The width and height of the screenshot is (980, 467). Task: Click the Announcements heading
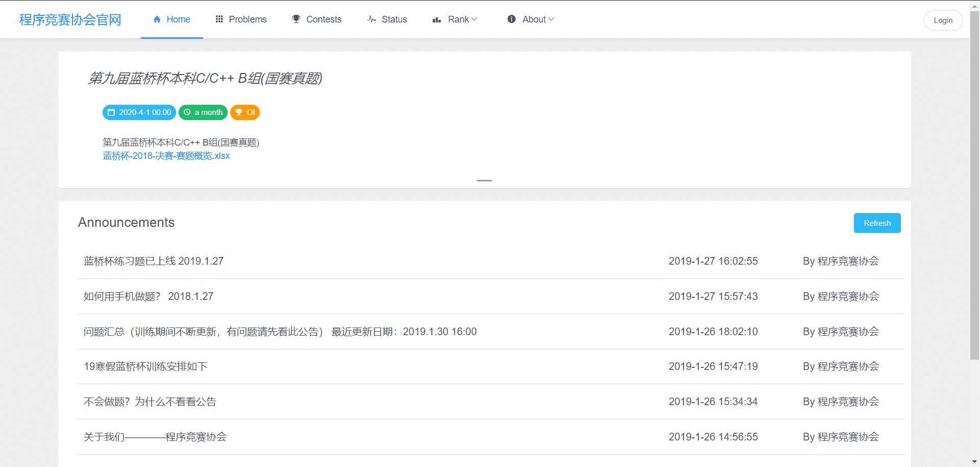[x=126, y=222]
